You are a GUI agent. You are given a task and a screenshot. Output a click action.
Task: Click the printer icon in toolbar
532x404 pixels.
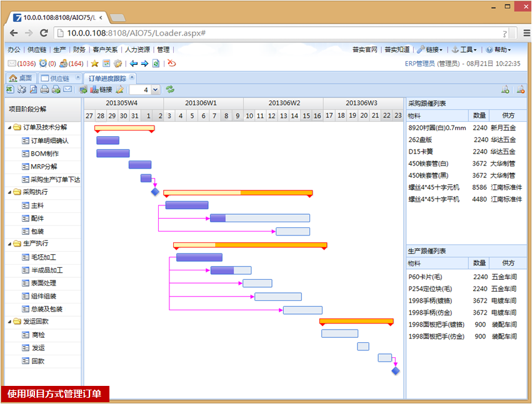(44, 89)
